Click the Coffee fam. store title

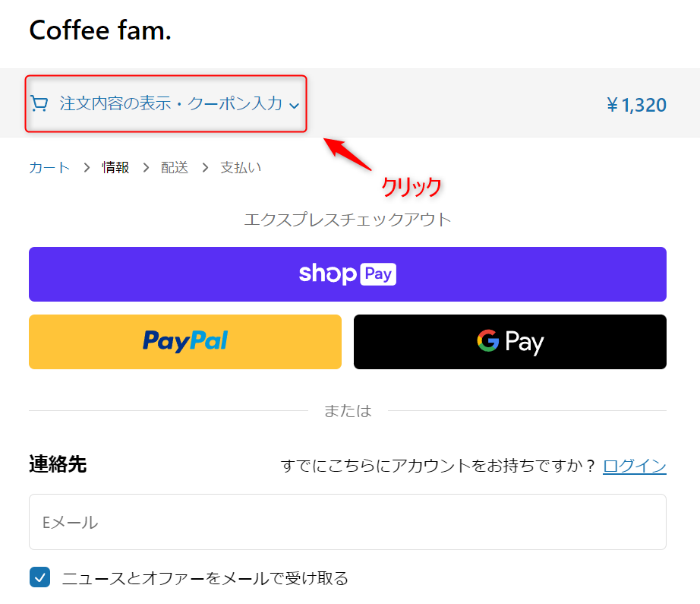click(100, 30)
